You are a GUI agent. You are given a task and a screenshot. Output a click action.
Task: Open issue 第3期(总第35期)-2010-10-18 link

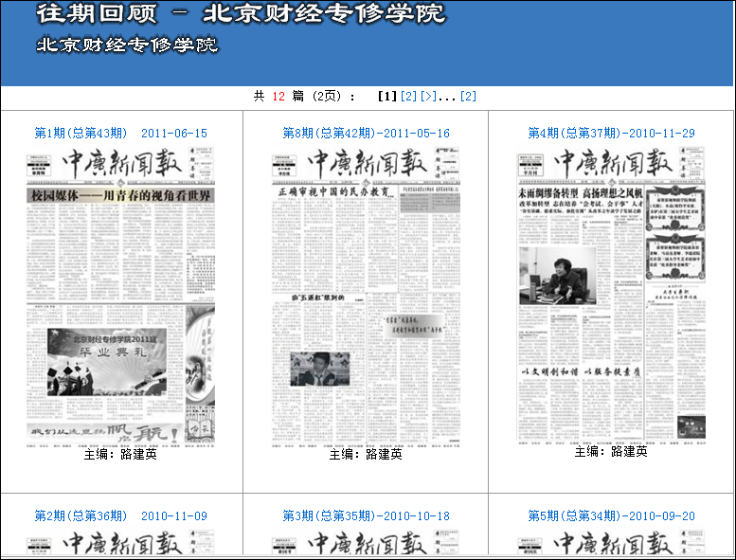(x=366, y=516)
